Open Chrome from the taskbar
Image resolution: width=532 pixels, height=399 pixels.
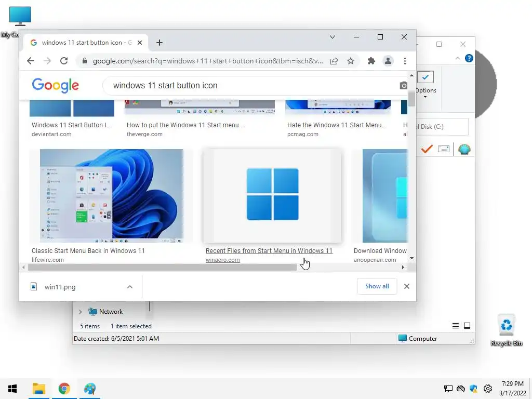pyautogui.click(x=64, y=389)
